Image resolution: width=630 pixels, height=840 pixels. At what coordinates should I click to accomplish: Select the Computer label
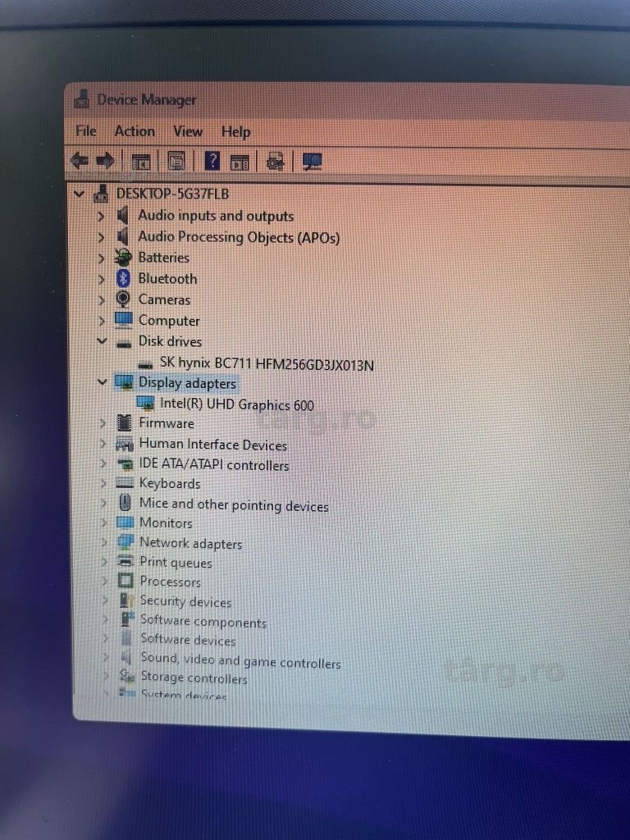(169, 321)
